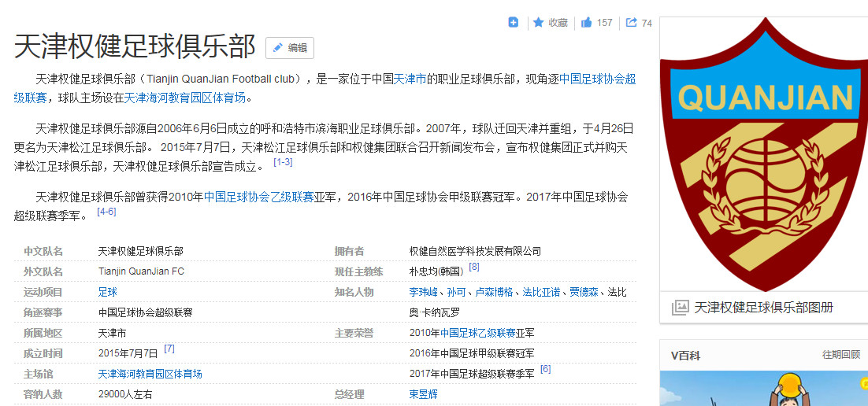Click the 容纳人数 field label
Image resolution: width=868 pixels, height=406 pixels.
43,394
